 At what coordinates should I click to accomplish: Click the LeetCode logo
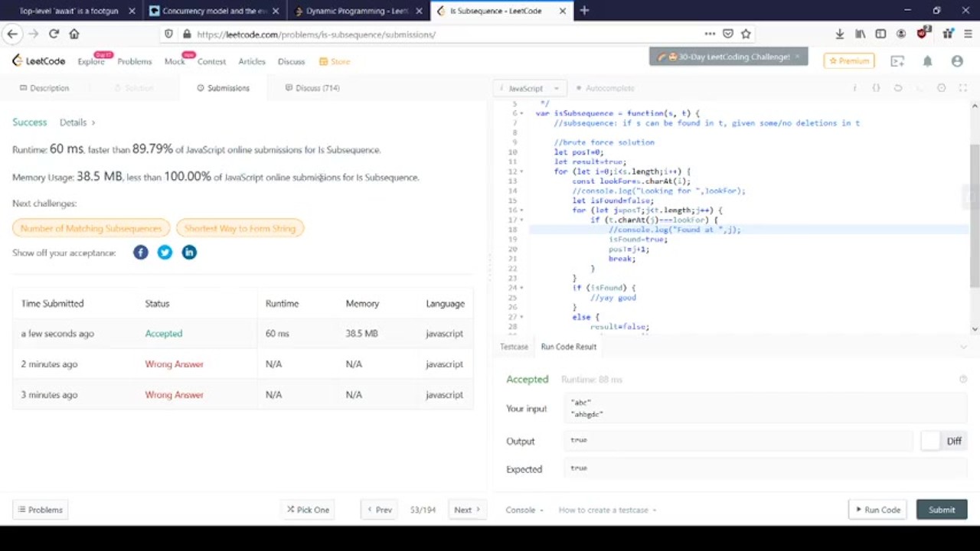39,61
